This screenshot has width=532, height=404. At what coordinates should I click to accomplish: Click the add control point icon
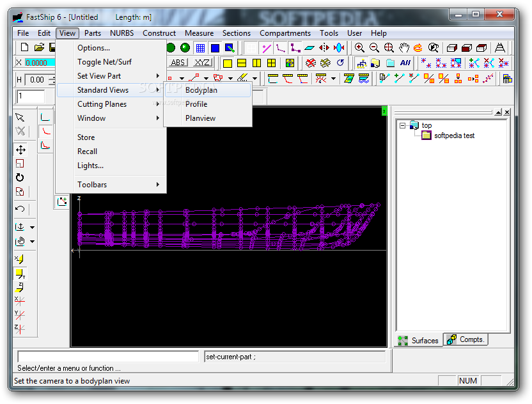click(x=62, y=201)
